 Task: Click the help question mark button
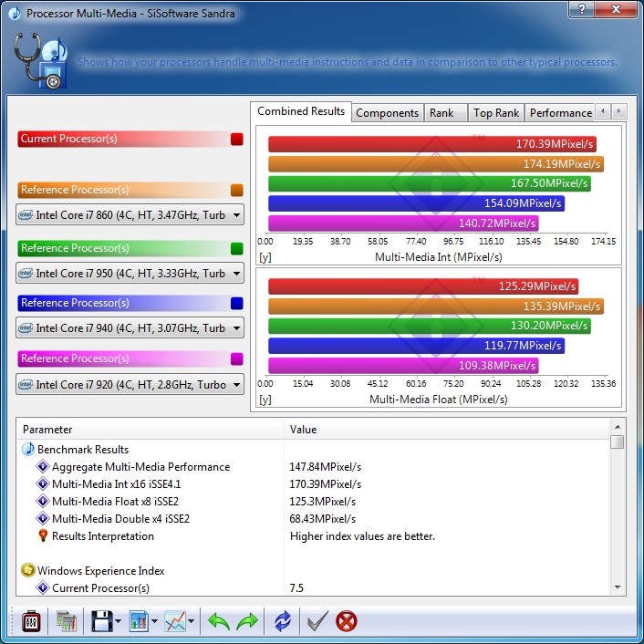pos(582,9)
